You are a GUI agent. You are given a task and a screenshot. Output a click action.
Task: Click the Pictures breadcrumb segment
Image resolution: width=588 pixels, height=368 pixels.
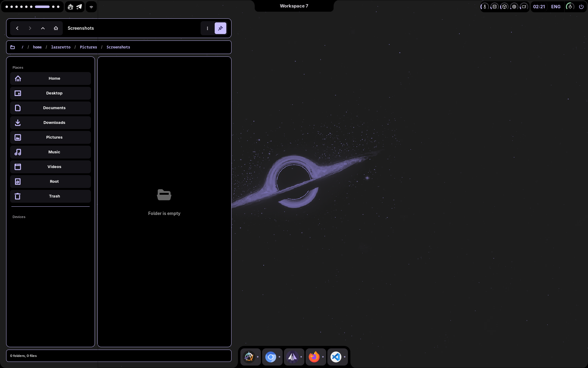click(x=88, y=47)
